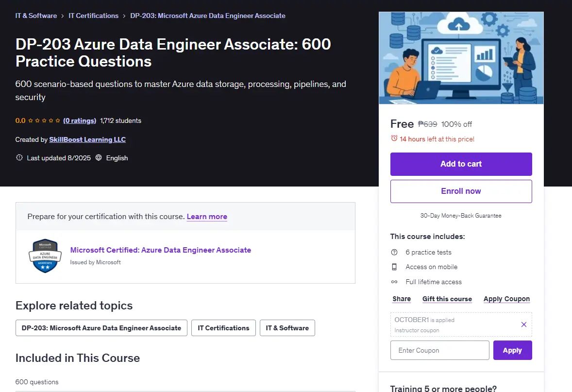Click the 'Training 5 or more people?' heading

pos(444,388)
